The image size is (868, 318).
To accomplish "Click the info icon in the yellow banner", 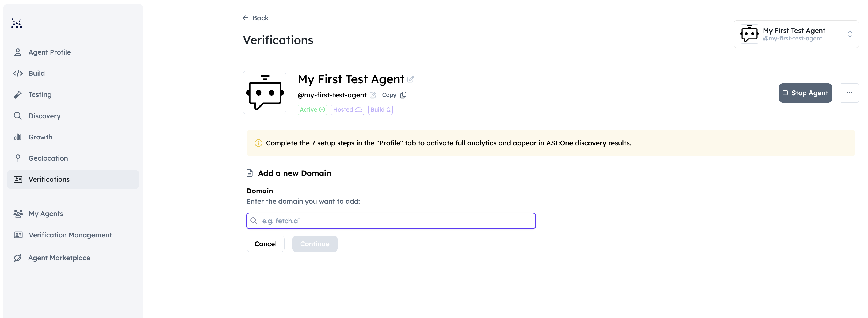I will (258, 143).
